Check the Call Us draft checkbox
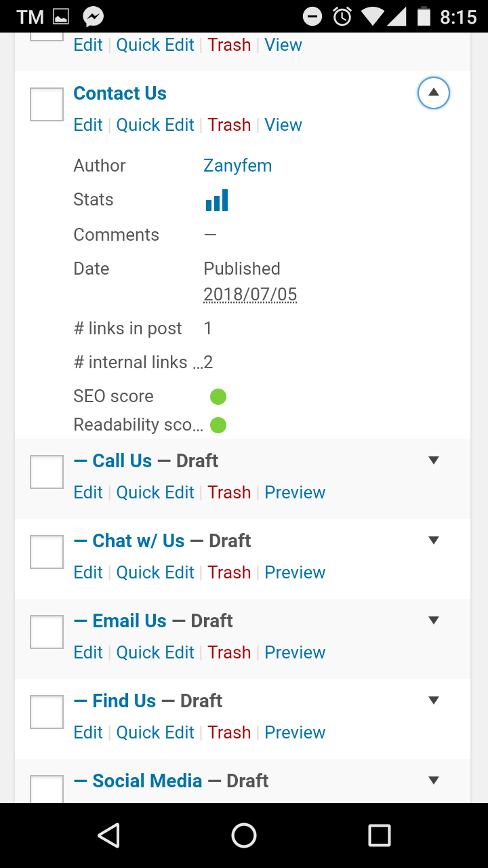Image resolution: width=488 pixels, height=868 pixels. tap(47, 472)
